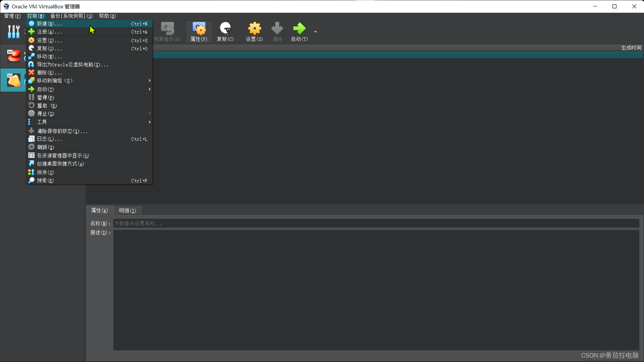644x362 pixels.
Task: Open the dropdown arrow beside 启动(T)
Action: (x=315, y=32)
